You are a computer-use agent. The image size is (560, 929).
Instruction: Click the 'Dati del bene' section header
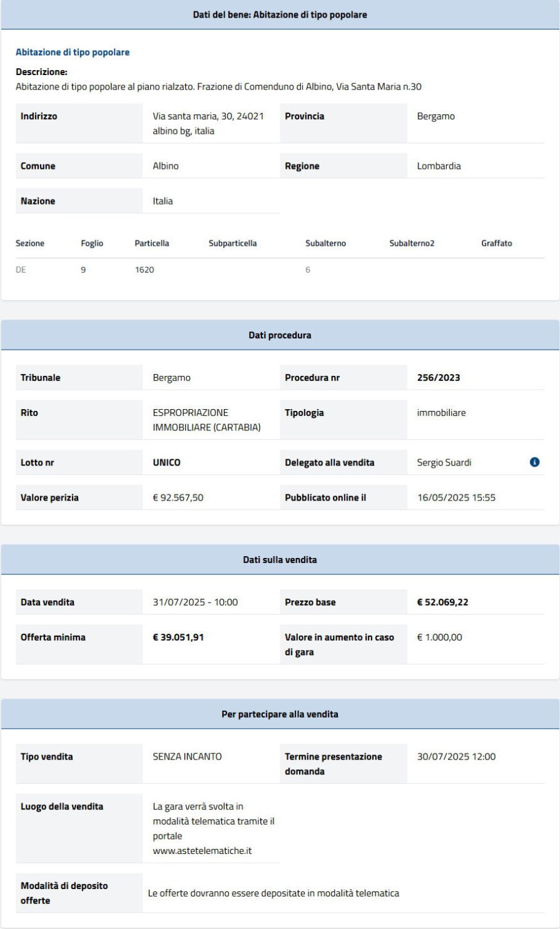tap(280, 14)
